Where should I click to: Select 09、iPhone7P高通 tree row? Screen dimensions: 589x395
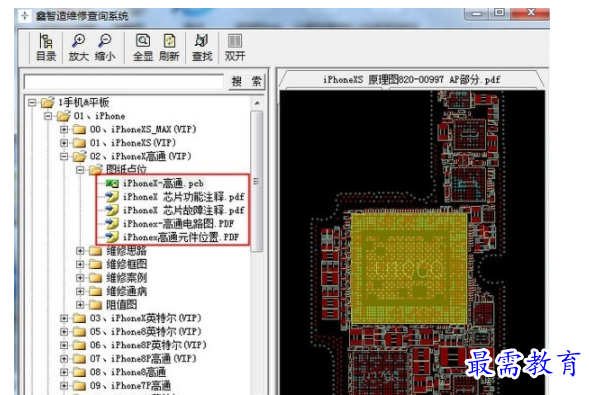(x=130, y=386)
